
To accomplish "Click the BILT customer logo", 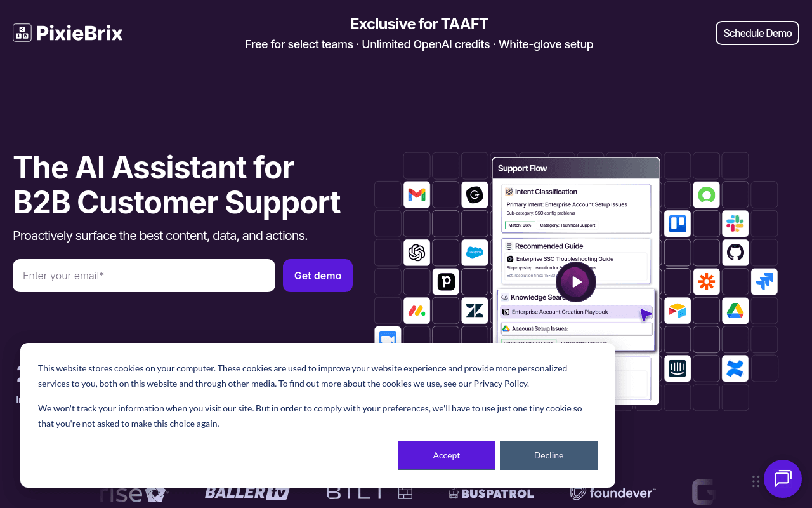I will click(370, 493).
